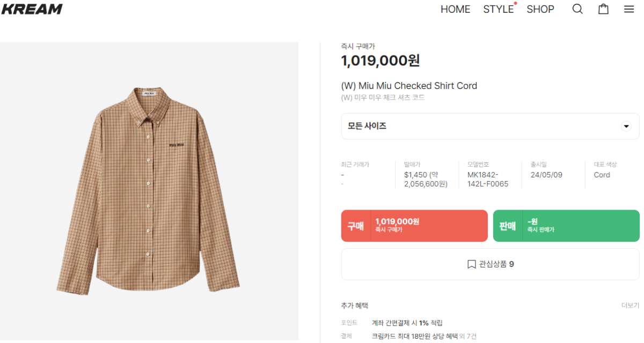Screen dimensions: 644x343
Task: Open the STYLE menu
Action: tap(498, 9)
